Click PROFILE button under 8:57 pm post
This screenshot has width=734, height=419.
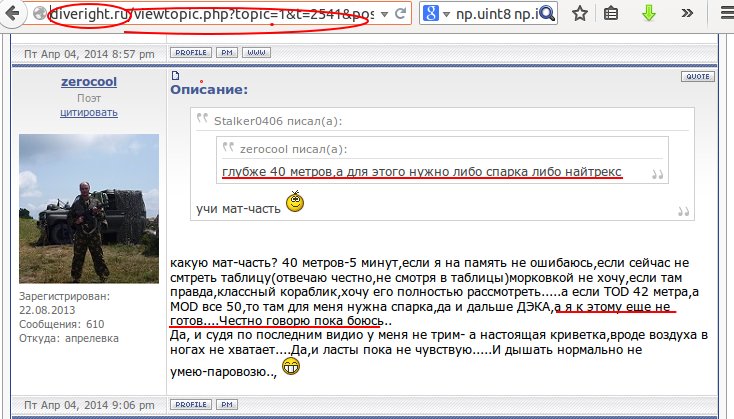point(191,52)
